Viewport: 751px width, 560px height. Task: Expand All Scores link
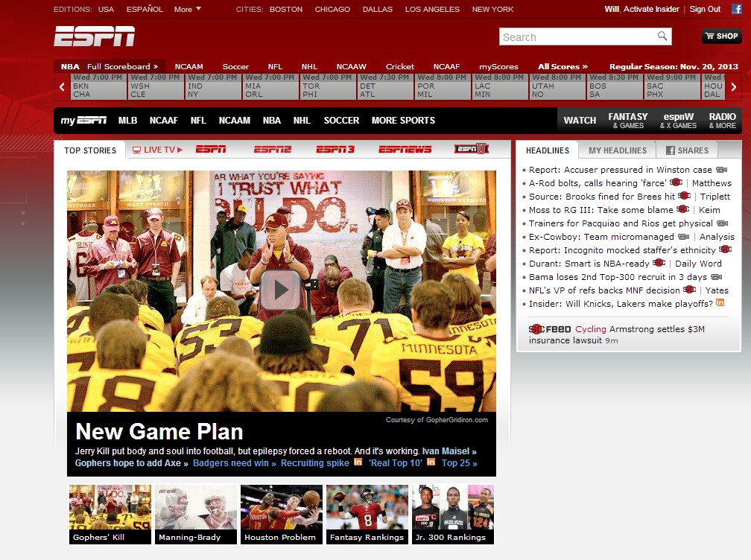click(563, 66)
